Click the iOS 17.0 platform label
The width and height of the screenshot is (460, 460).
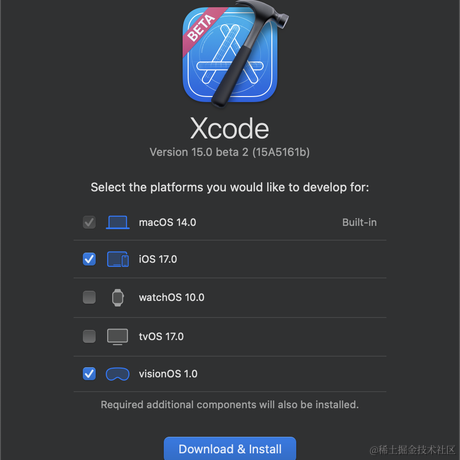[x=158, y=259]
